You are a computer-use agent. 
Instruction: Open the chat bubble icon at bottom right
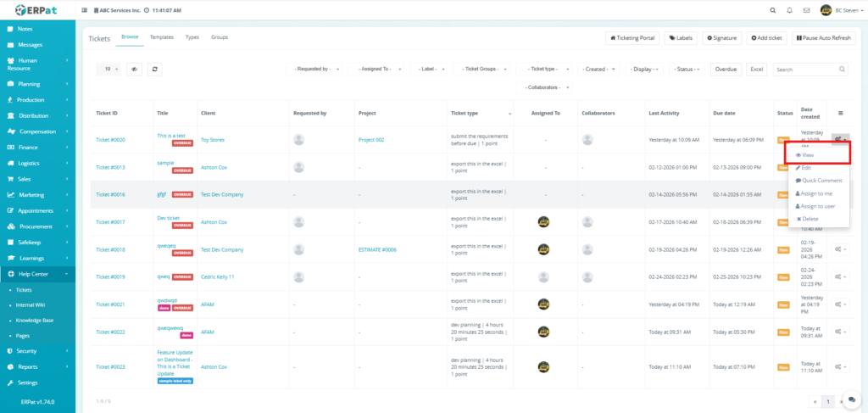(x=851, y=399)
